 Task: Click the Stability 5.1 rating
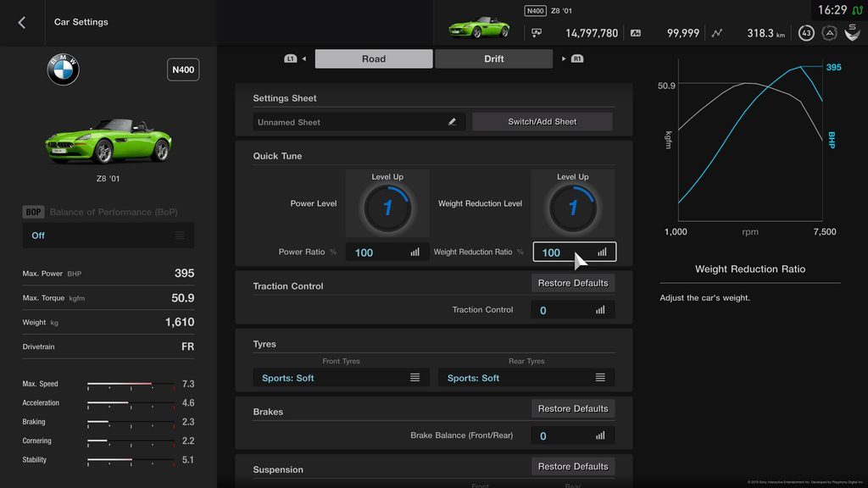tap(188, 460)
